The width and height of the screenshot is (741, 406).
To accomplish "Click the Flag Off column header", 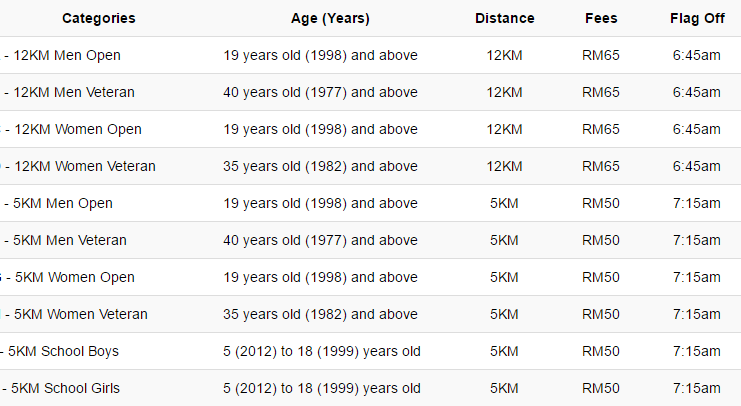I will click(x=696, y=18).
